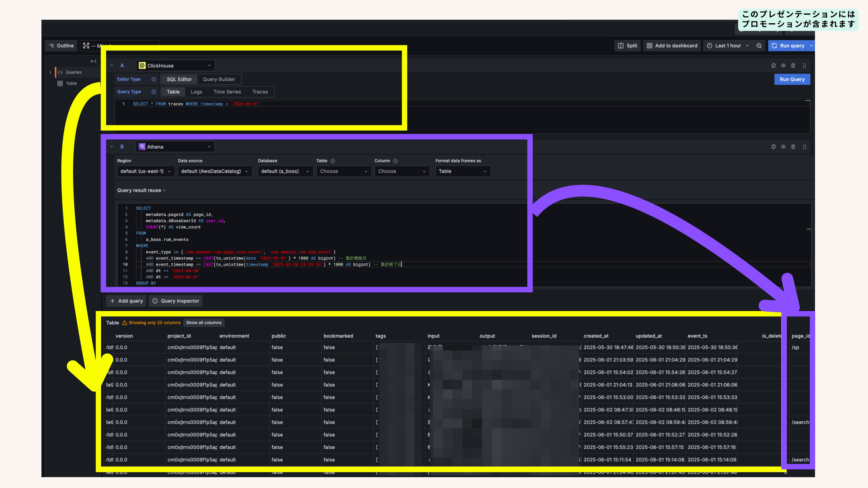Grab the drag handle of query B
The image size is (868, 488).
805,147
